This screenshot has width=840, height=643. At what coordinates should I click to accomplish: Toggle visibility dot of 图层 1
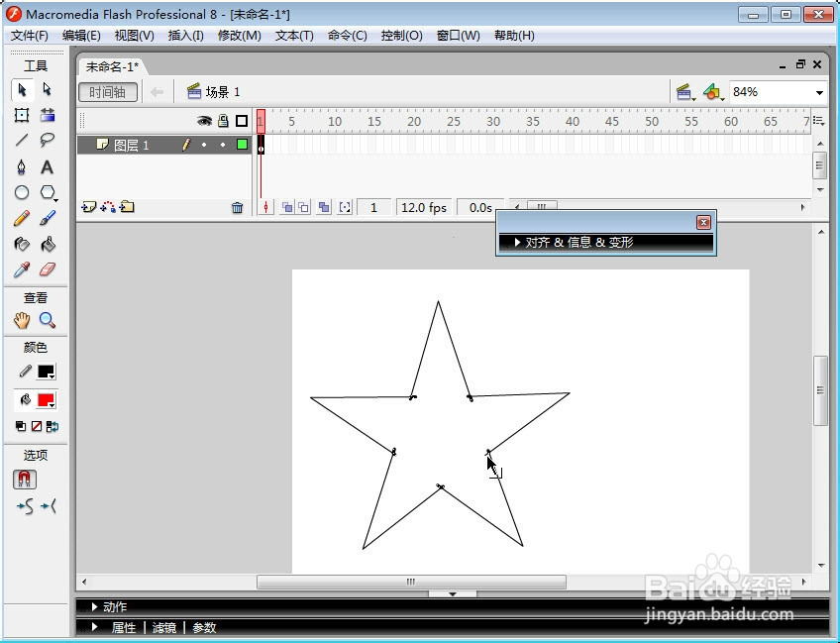[x=204, y=145]
